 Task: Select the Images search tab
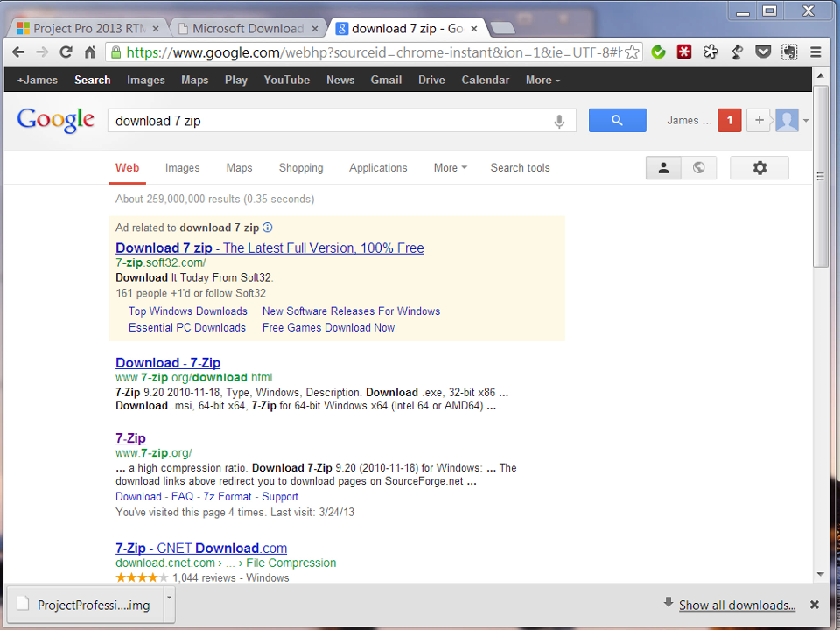pos(182,168)
